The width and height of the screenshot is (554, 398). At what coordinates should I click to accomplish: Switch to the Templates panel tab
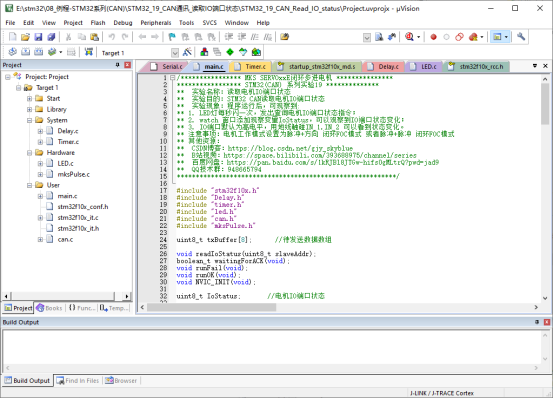point(114,308)
